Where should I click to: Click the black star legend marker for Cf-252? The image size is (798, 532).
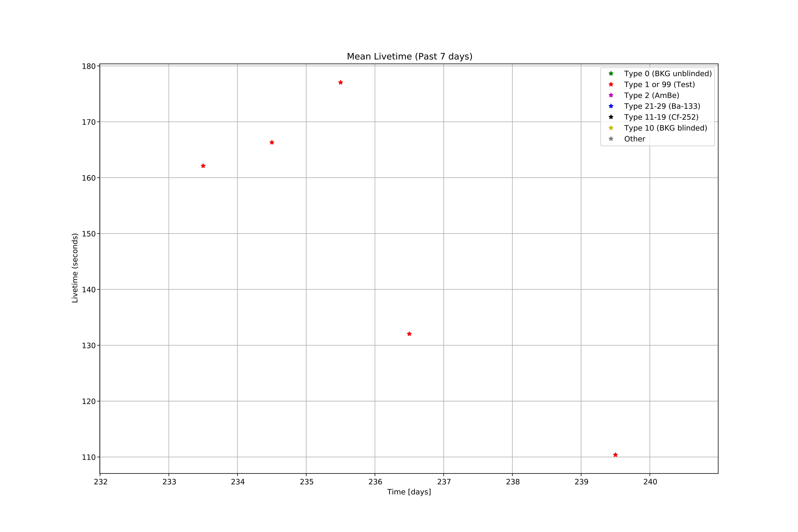611,117
